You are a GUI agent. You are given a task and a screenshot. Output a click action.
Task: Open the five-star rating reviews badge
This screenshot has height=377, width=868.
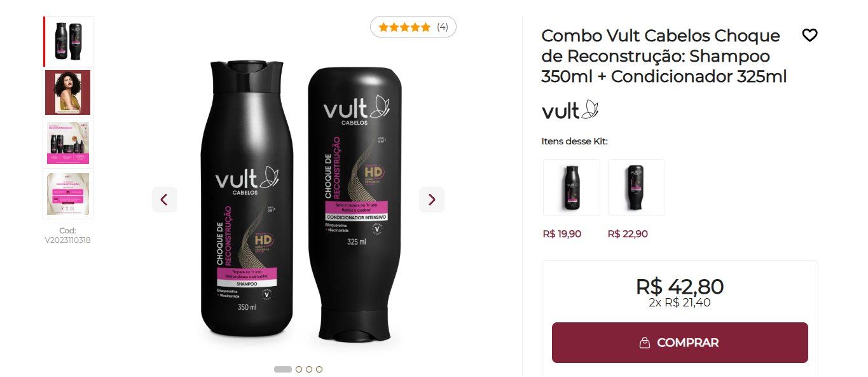click(413, 27)
